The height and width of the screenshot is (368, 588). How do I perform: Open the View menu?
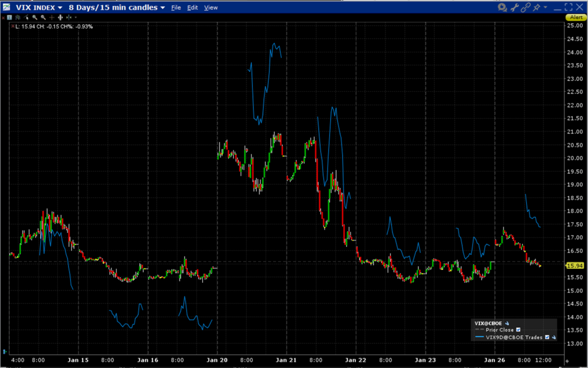(x=211, y=7)
